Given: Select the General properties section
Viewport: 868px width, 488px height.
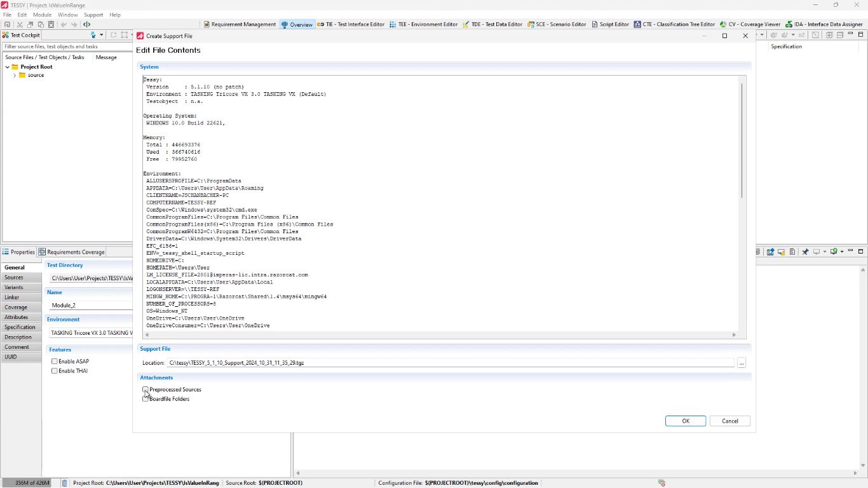Looking at the screenshot, I should pos(22,268).
